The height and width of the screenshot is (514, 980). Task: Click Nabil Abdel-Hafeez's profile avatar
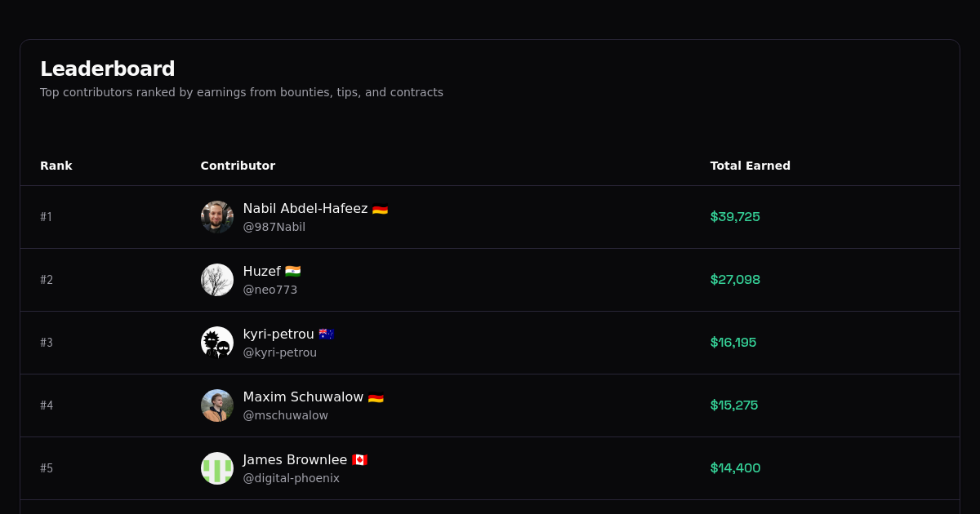[216, 217]
